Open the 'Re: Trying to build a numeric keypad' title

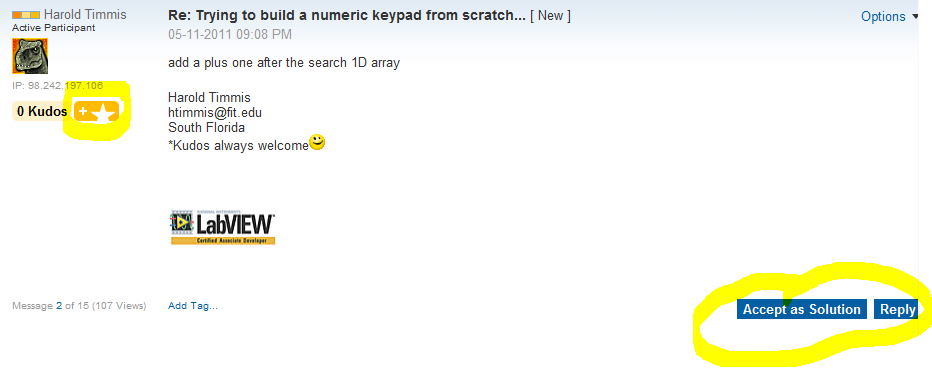347,15
